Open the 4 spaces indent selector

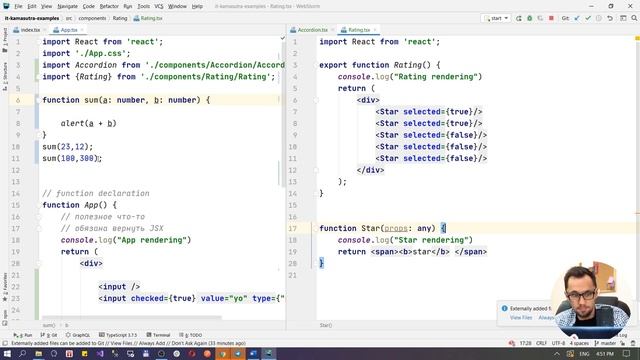579,343
